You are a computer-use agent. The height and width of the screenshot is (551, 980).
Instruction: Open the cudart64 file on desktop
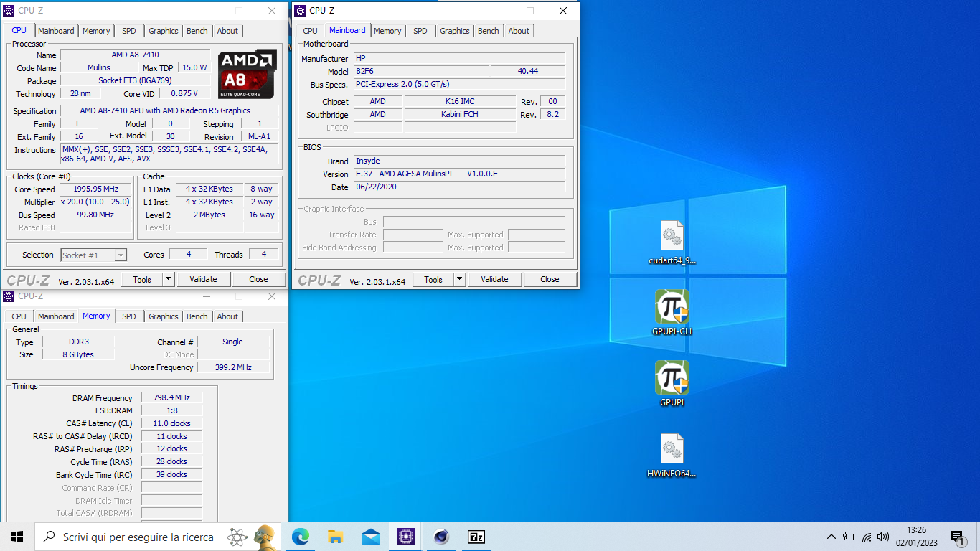tap(672, 243)
